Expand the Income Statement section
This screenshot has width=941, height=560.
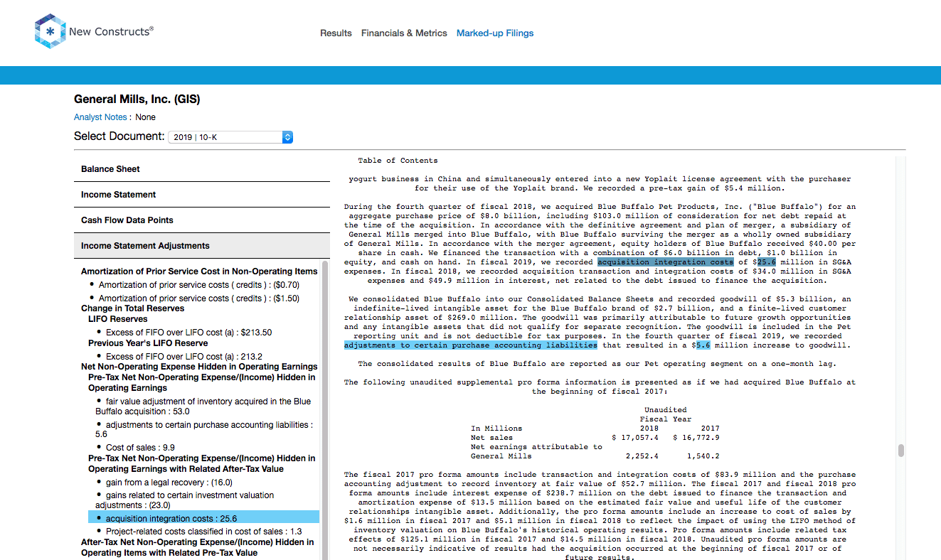pos(202,195)
